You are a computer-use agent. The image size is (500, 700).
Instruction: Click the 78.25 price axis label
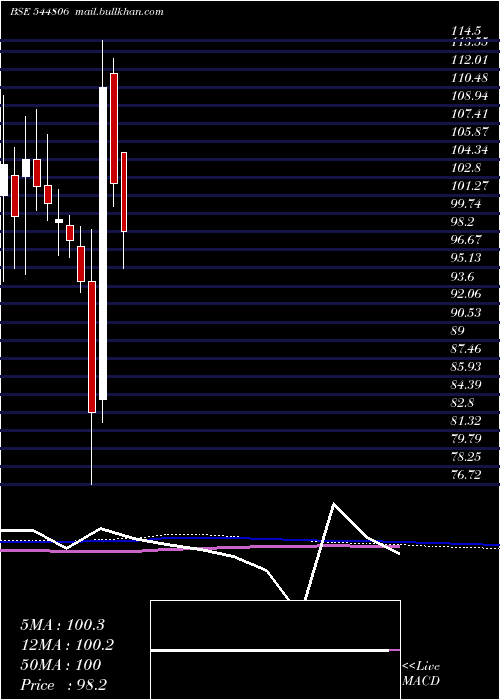pos(466,457)
